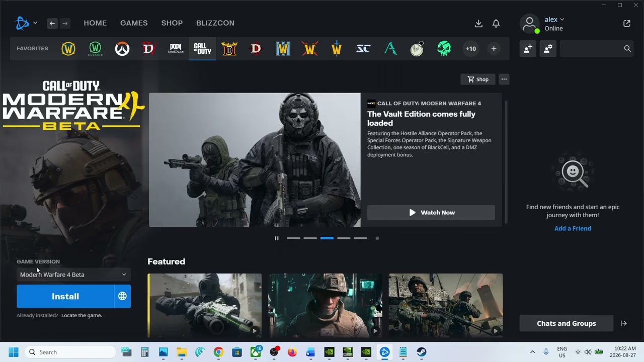The width and height of the screenshot is (644, 362).
Task: Expand the alex account dropdown
Action: point(554,20)
